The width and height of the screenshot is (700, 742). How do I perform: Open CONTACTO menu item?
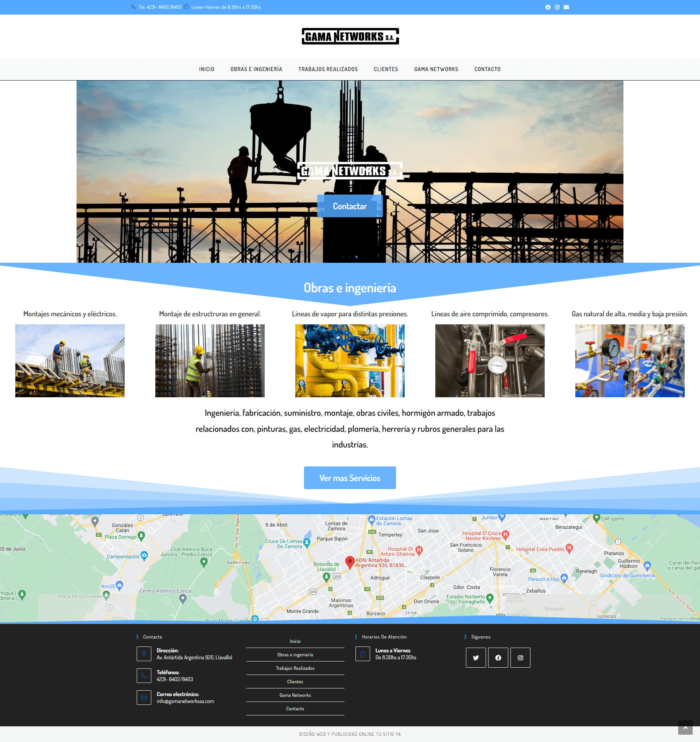(x=487, y=69)
